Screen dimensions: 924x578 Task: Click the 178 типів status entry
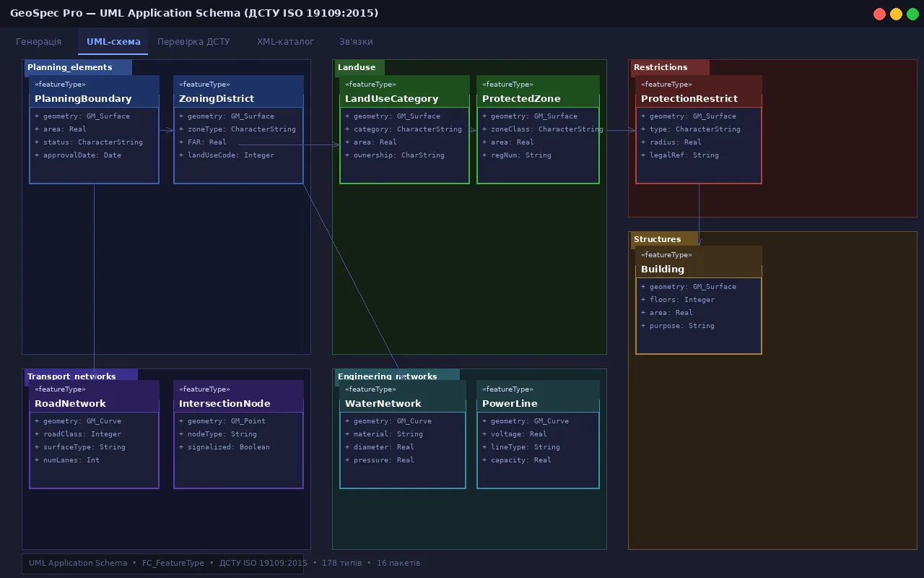(341, 563)
